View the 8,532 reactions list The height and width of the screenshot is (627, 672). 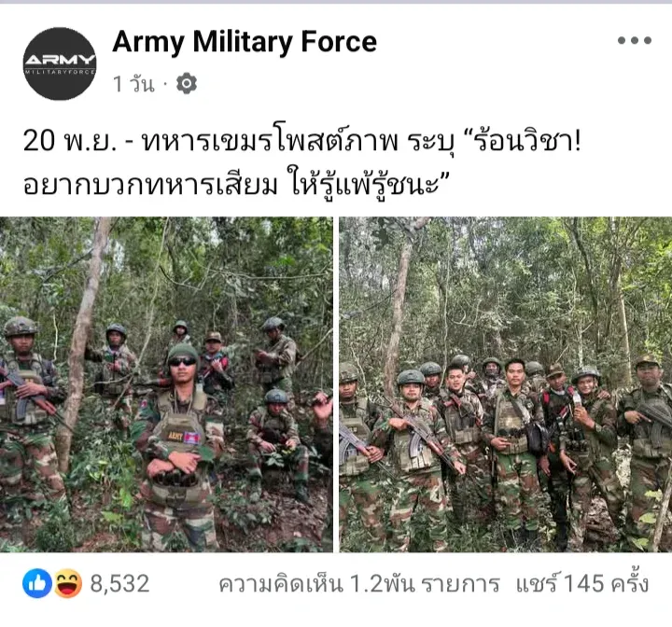pyautogui.click(x=86, y=583)
